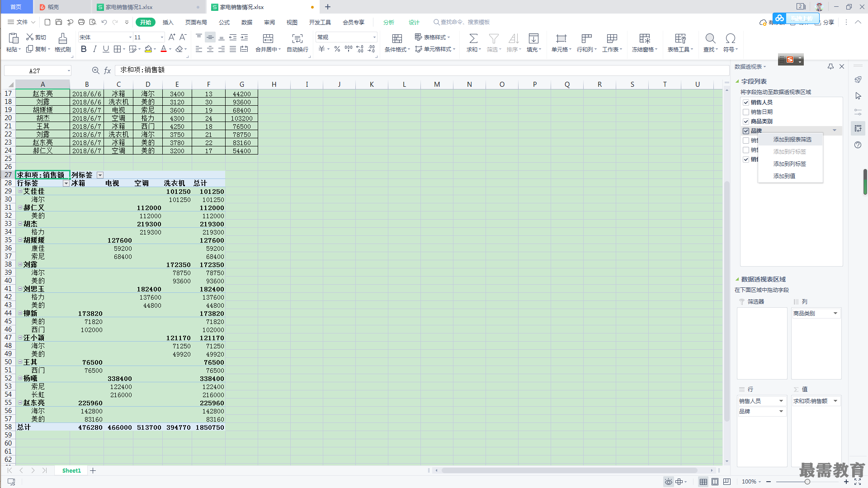Click the selection arrow icon in sidebar
The image size is (868, 488).
(858, 96)
